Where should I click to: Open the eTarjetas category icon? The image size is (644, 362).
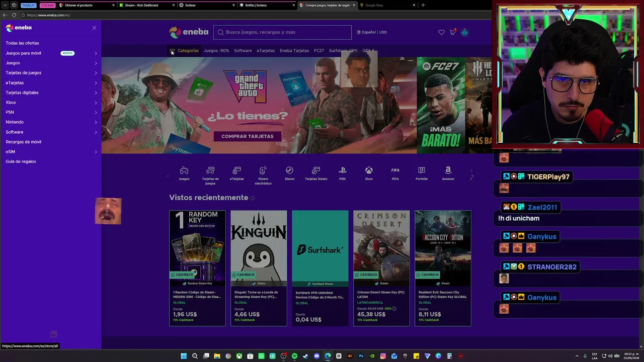(x=236, y=173)
